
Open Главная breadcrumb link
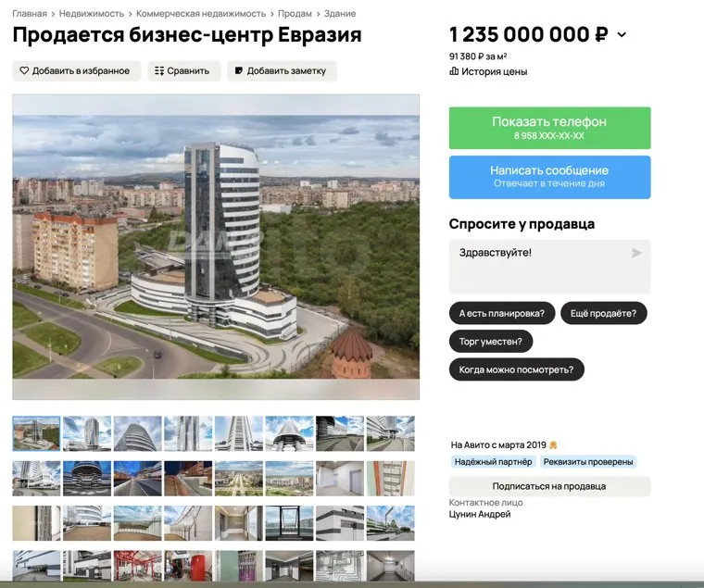pyautogui.click(x=30, y=14)
